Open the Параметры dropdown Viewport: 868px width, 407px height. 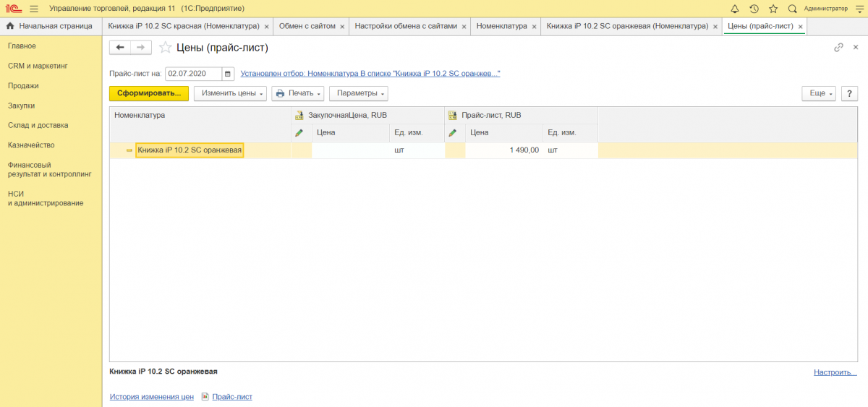tap(359, 93)
